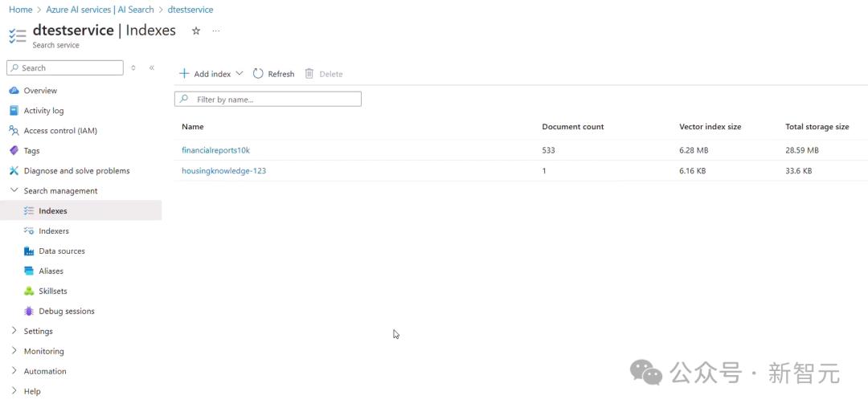
Task: Select Aliases in the sidebar menu
Action: [x=51, y=271]
